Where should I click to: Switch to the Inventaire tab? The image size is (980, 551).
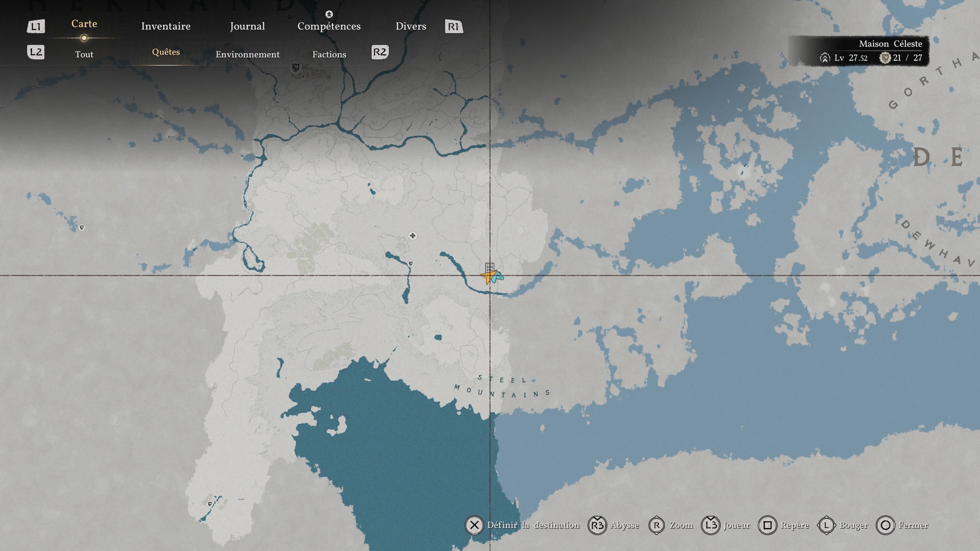click(x=166, y=26)
